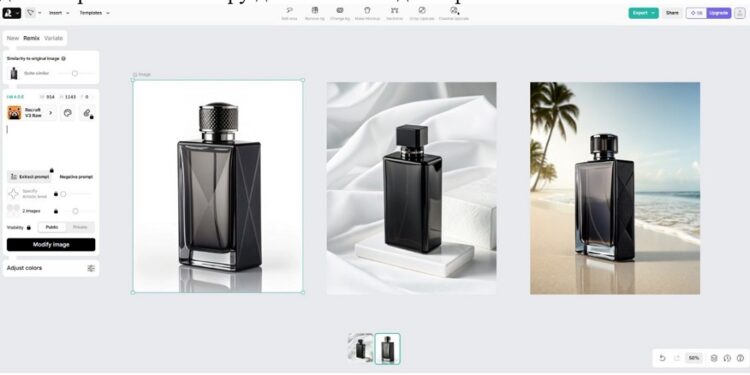Select the perfume bottle on beach image
This screenshot has width=750, height=375.
click(x=615, y=188)
